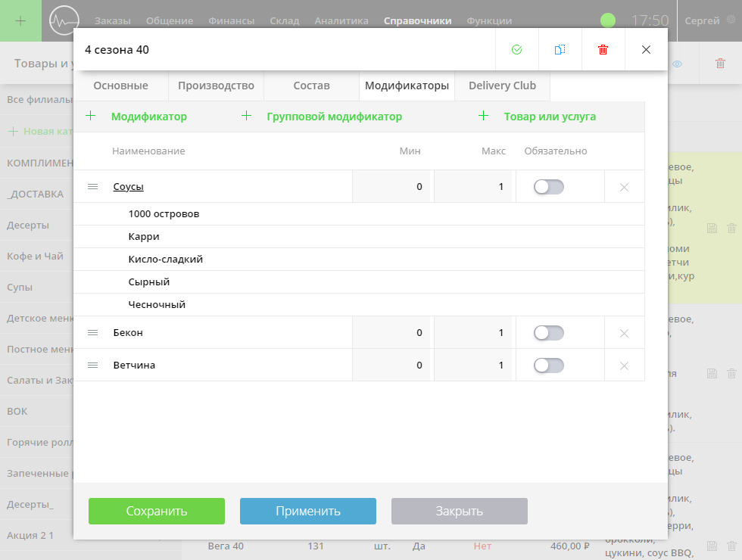742x560 pixels.
Task: Click the drag handle next to Соусы
Action: (x=93, y=187)
